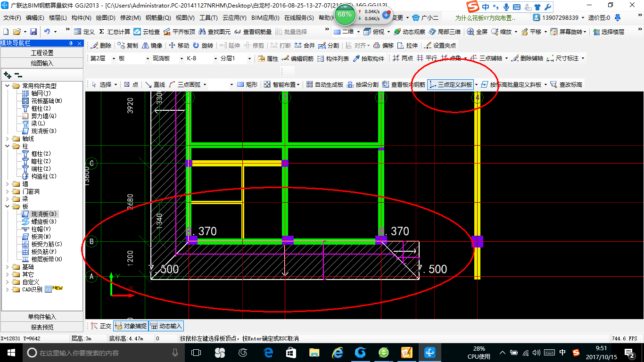The width and height of the screenshot is (644, 362).
Task: Click the Save (floppy disk) icon
Action: 33,32
